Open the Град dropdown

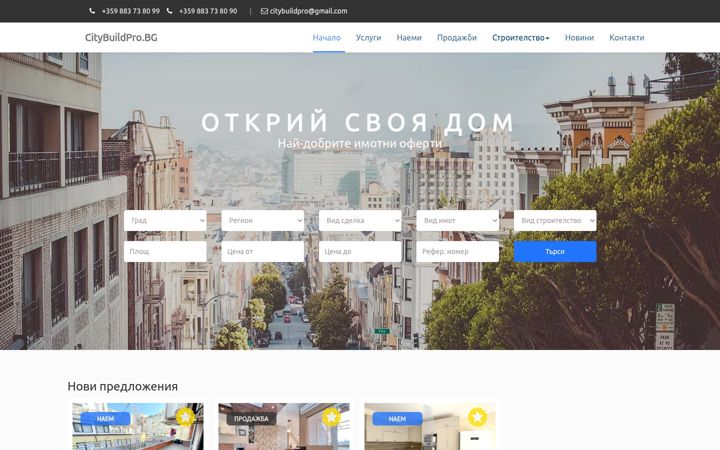tap(165, 220)
